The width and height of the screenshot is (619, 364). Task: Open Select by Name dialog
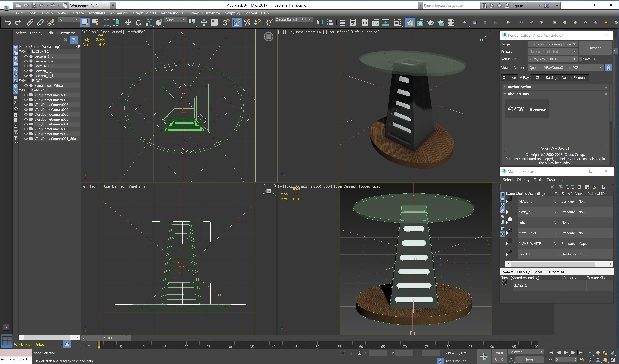96,23
